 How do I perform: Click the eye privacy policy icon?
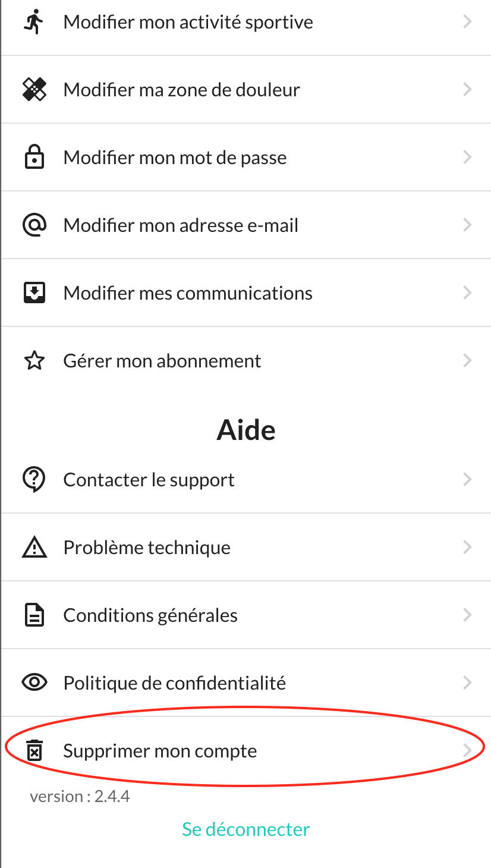pyautogui.click(x=34, y=683)
